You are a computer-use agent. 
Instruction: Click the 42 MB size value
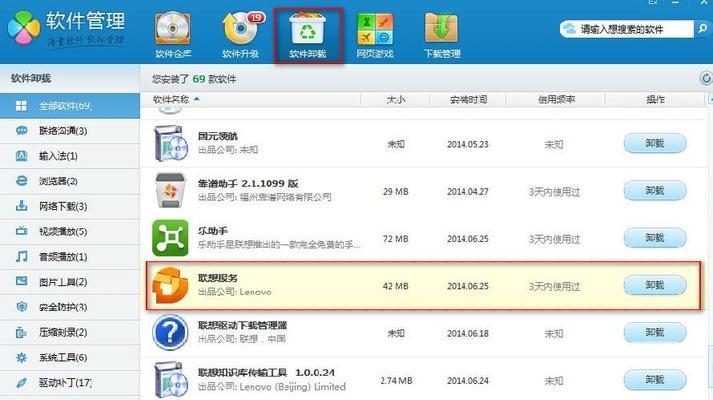pyautogui.click(x=396, y=286)
